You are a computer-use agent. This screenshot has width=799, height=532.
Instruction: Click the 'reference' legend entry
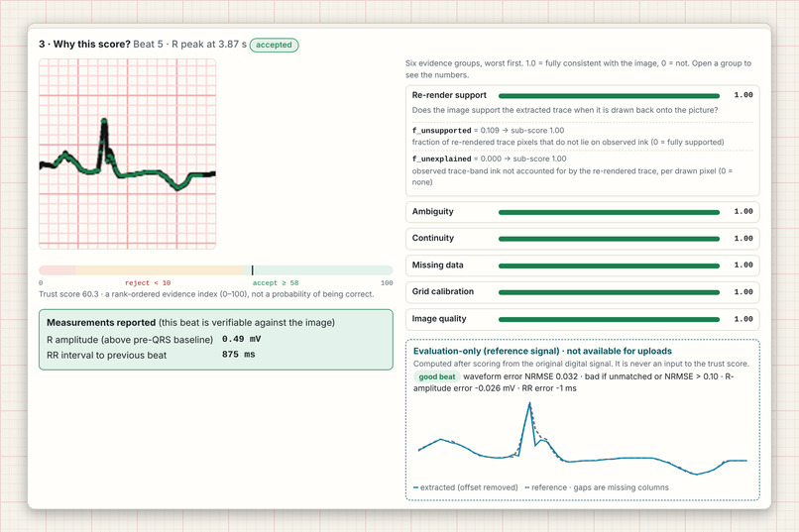[546, 487]
